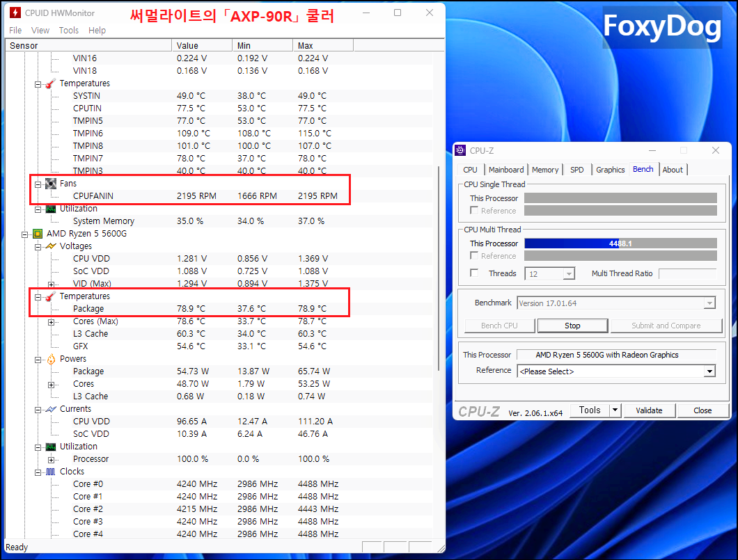The width and height of the screenshot is (738, 560).
Task: Click the Tools button in CPU-Z
Action: point(590,410)
